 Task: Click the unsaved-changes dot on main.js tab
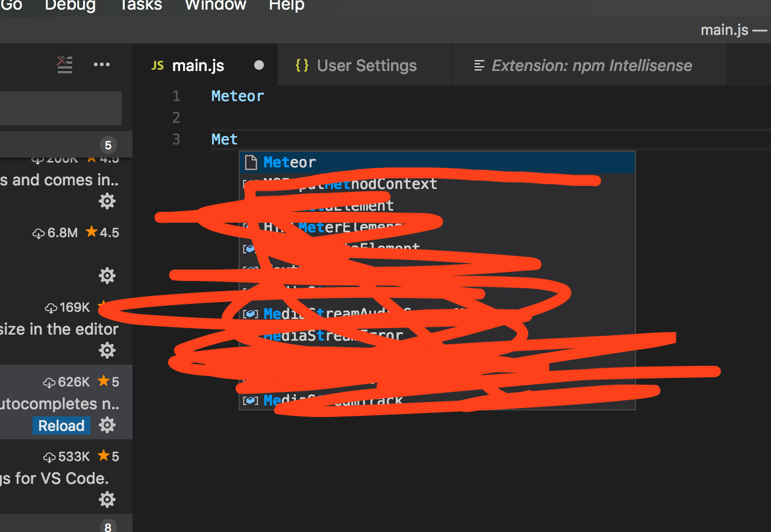coord(258,65)
